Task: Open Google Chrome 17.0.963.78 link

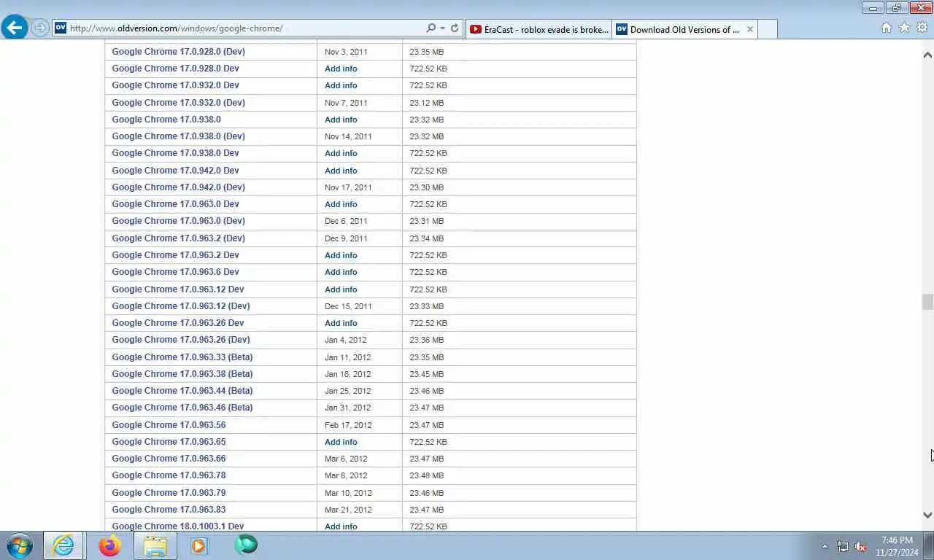Action: coord(169,475)
